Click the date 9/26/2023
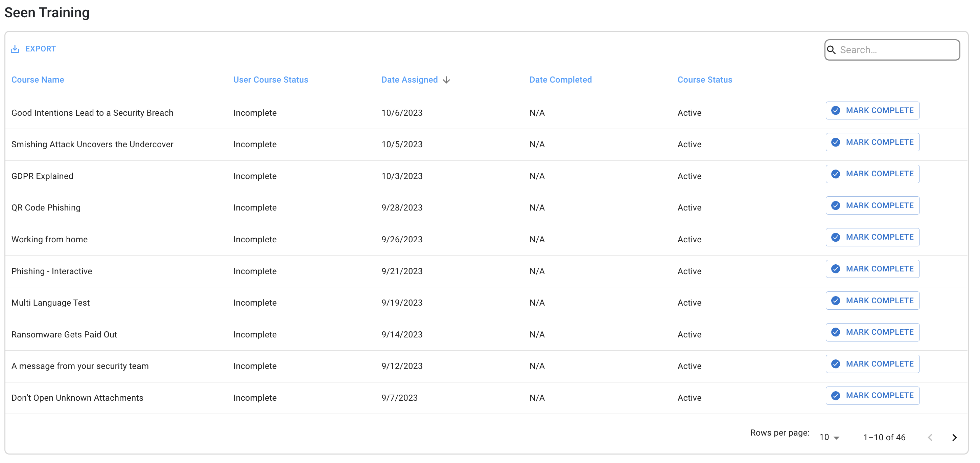This screenshot has height=463, width=980. click(402, 240)
